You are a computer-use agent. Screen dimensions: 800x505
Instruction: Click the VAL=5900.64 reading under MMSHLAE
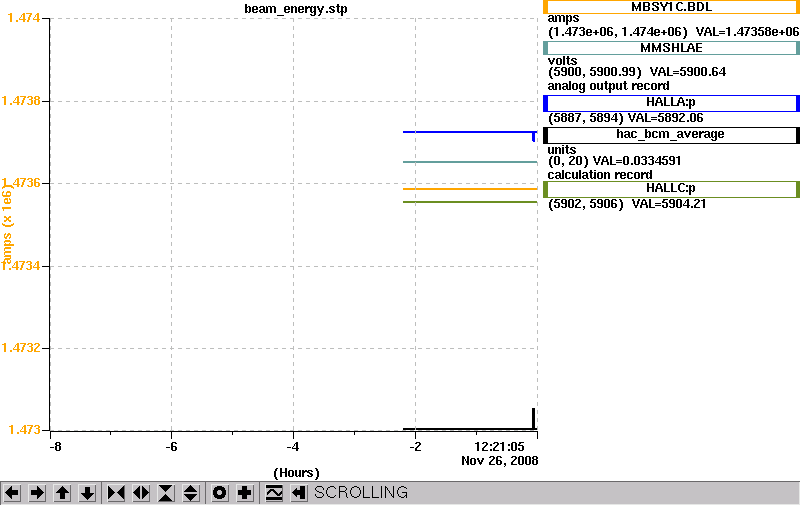[688, 72]
